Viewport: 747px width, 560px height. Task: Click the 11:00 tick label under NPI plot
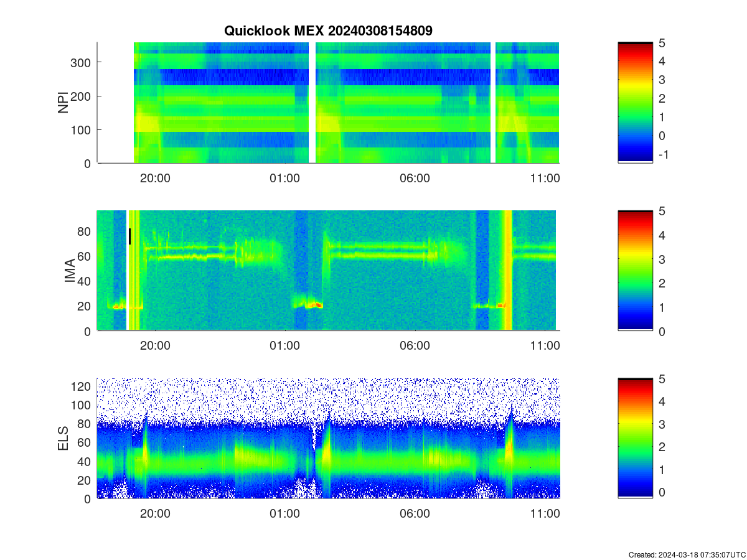[545, 178]
